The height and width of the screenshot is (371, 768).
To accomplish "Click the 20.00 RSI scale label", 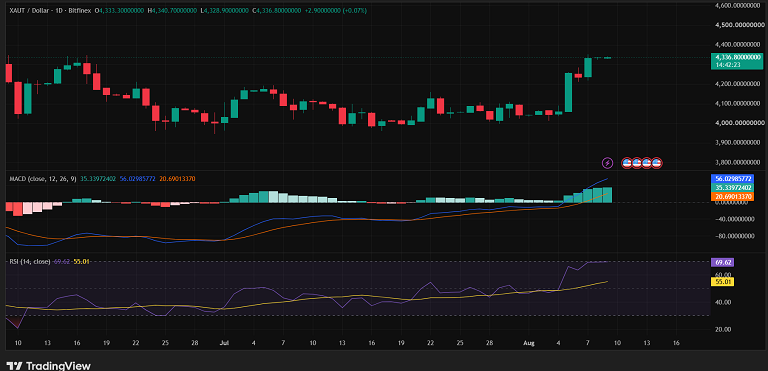I will (722, 329).
